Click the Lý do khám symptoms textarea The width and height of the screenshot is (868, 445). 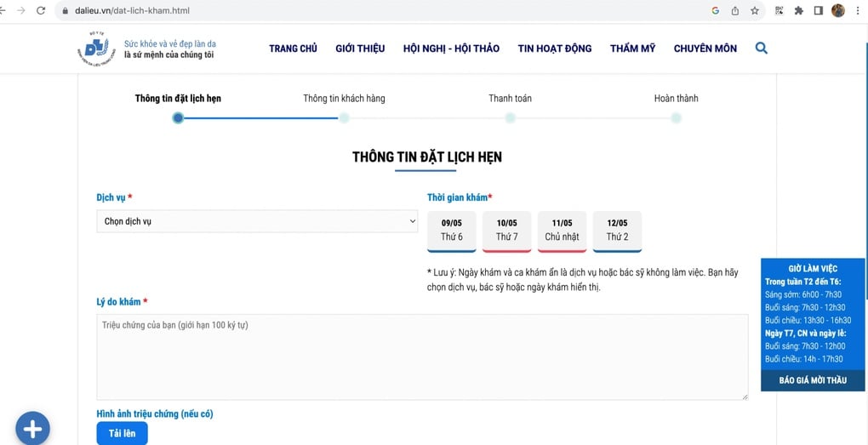[422, 357]
